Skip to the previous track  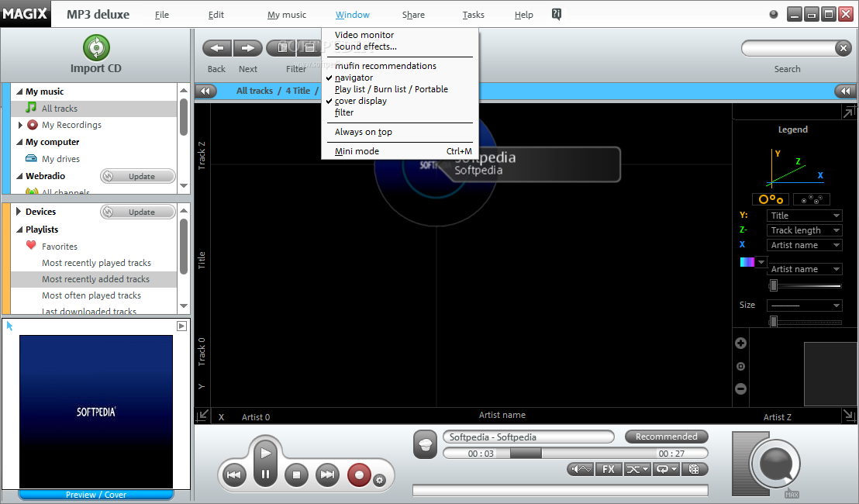coord(234,475)
